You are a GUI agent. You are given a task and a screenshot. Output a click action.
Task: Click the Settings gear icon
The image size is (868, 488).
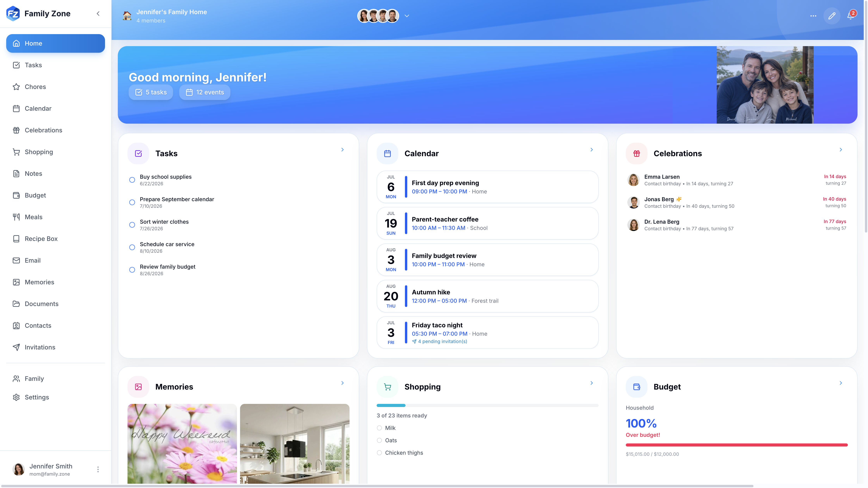[16, 397]
